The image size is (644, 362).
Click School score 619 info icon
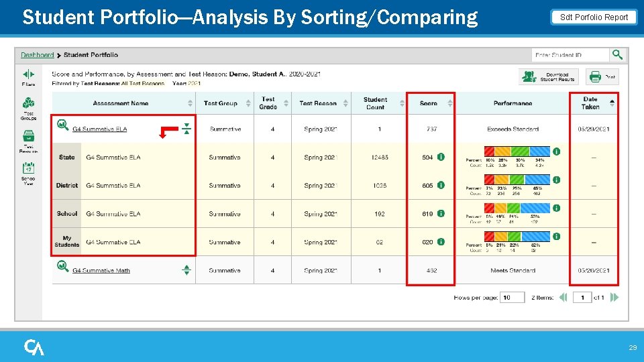441,213
